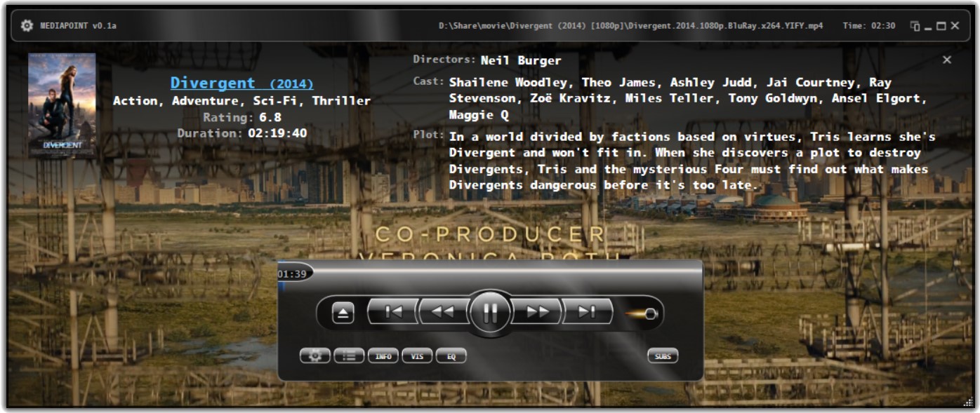Click the duration 02:19:40

tap(277, 133)
